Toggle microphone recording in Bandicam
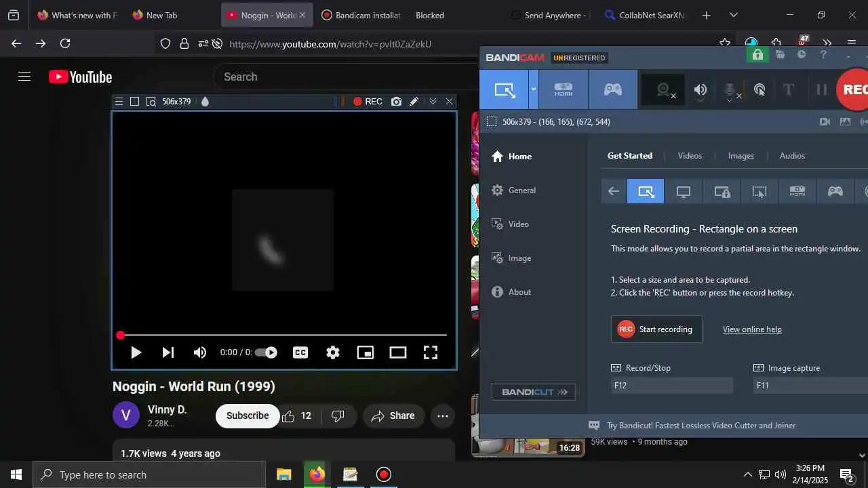Viewport: 868px width, 488px height. point(730,89)
